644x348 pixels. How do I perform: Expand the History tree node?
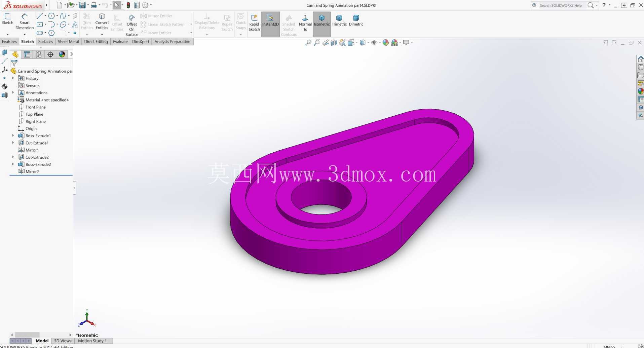tap(13, 78)
